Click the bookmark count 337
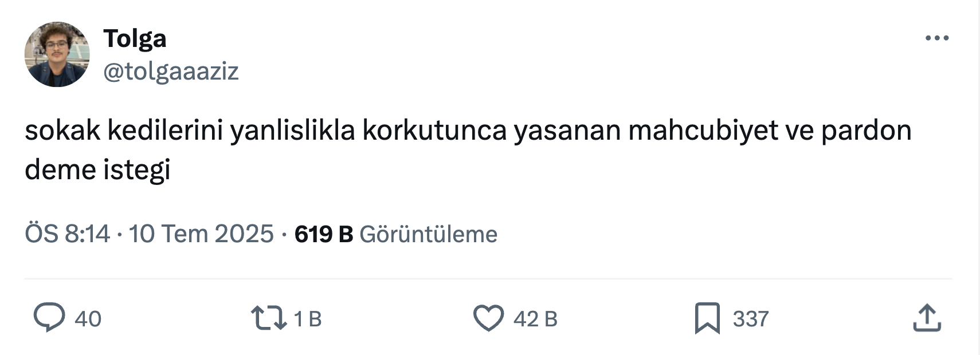Image resolution: width=980 pixels, height=355 pixels. point(750,319)
